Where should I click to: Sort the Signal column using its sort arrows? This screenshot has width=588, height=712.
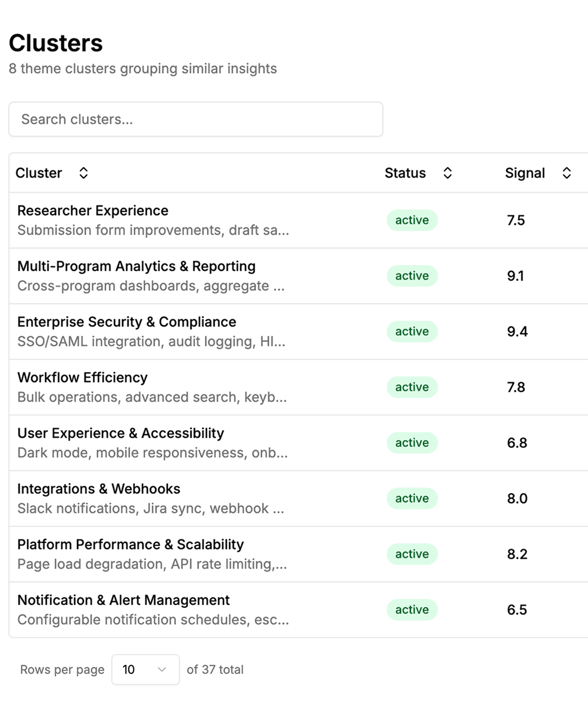[x=567, y=173]
